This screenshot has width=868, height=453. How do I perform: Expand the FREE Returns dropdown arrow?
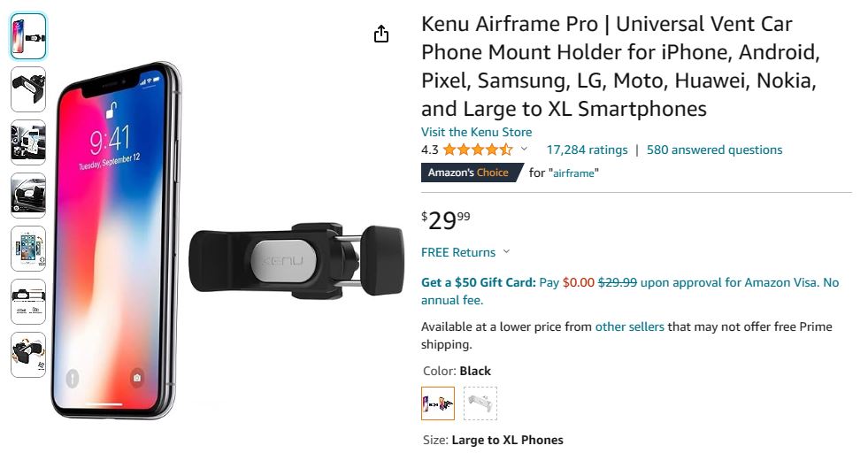click(x=506, y=252)
